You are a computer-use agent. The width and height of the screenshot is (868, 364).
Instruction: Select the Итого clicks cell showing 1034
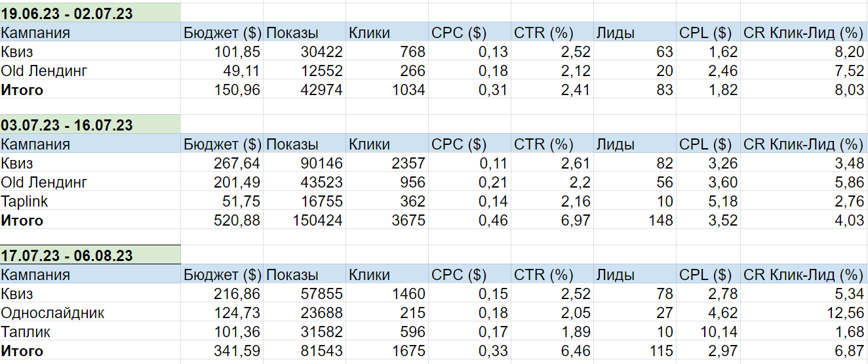(x=387, y=89)
